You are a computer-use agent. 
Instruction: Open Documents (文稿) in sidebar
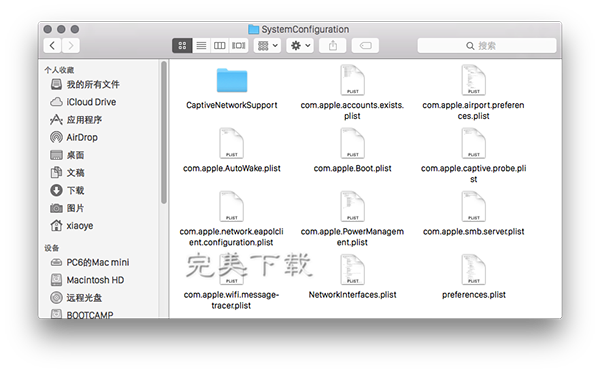coord(67,173)
